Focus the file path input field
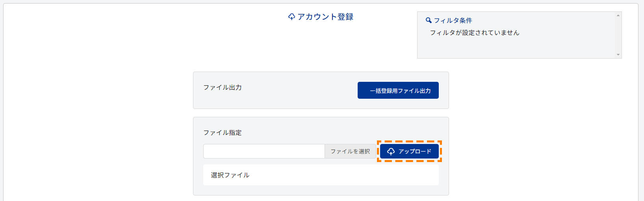The image size is (644, 201). [264, 151]
